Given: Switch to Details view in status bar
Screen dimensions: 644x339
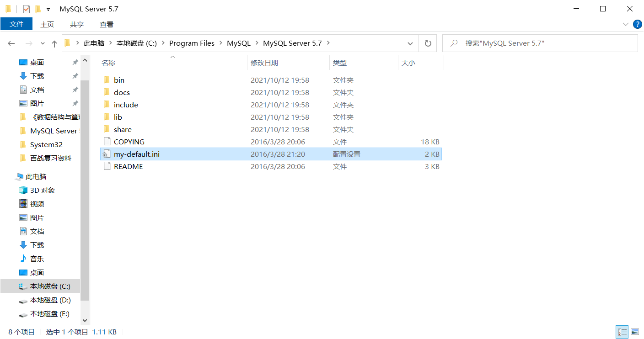Looking at the screenshot, I should (623, 332).
